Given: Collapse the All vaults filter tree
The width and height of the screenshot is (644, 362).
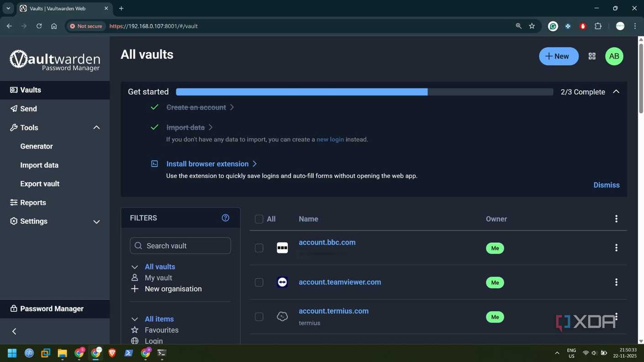Looking at the screenshot, I should coord(134,267).
